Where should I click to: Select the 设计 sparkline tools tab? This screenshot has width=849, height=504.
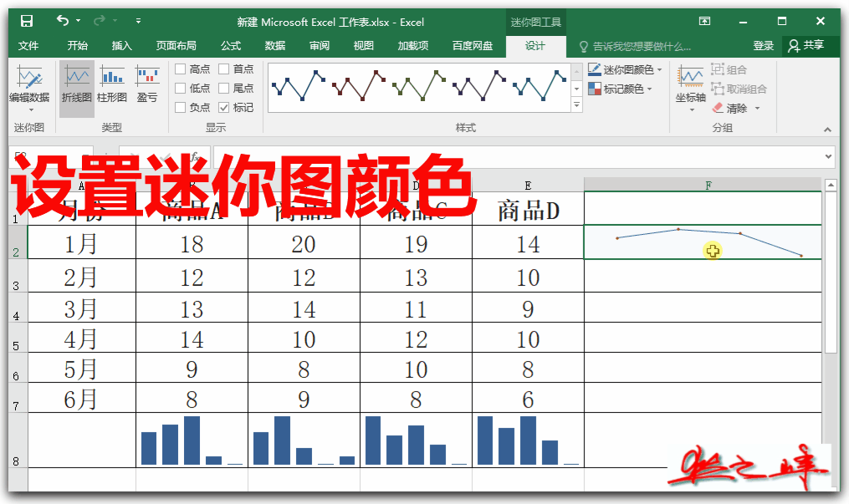(535, 46)
